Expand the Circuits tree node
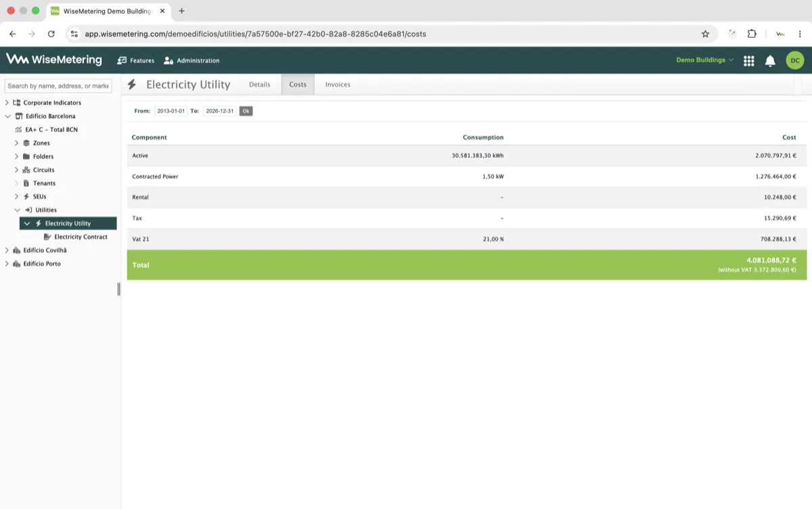812x509 pixels. click(x=16, y=170)
